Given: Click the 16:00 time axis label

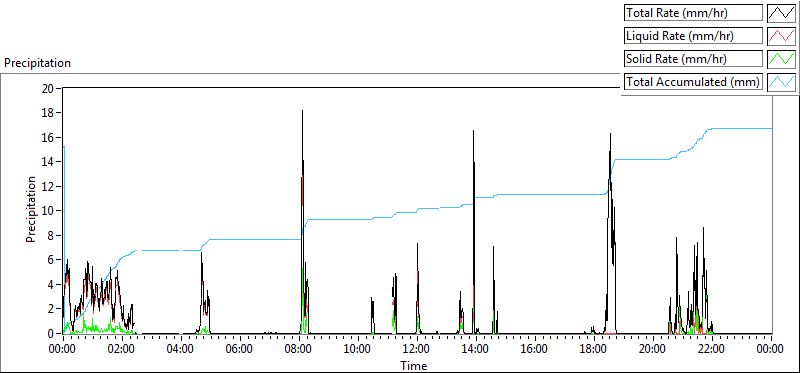Looking at the screenshot, I should [x=535, y=350].
